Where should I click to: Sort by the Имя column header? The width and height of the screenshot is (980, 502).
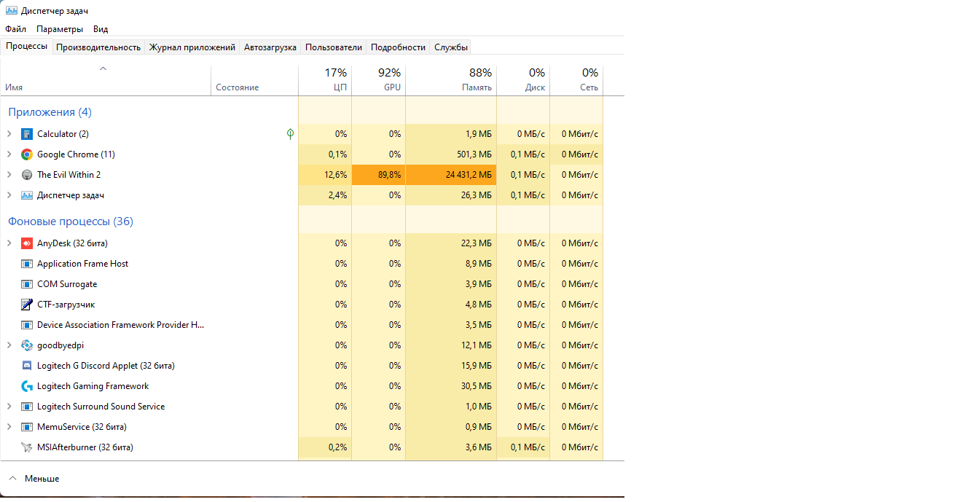coord(106,80)
